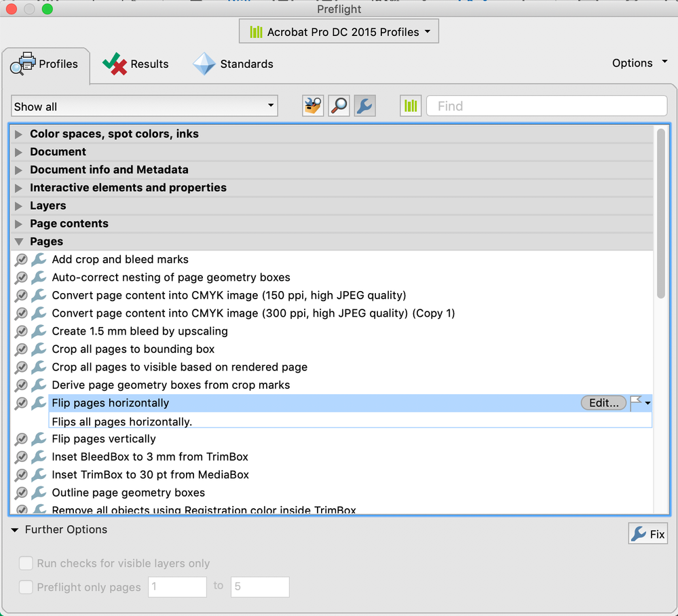Image resolution: width=678 pixels, height=616 pixels.
Task: Collapse the Pages group
Action: [18, 242]
